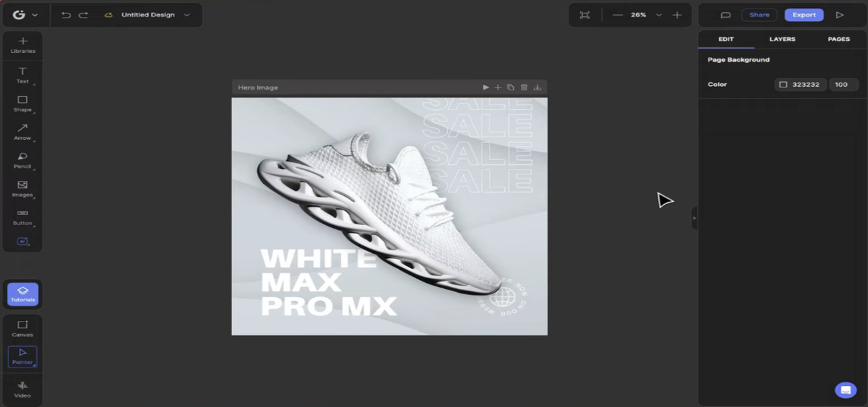Open the Video tool
The image size is (868, 407).
tap(22, 390)
